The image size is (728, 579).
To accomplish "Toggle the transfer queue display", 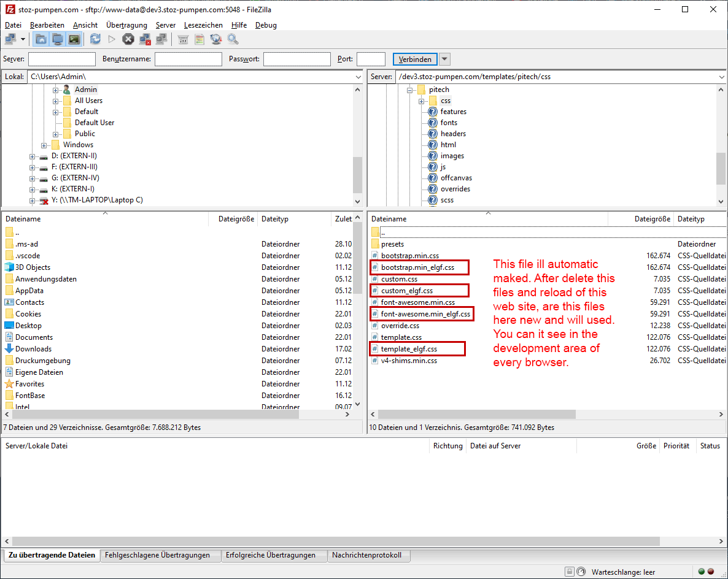I will coord(74,39).
